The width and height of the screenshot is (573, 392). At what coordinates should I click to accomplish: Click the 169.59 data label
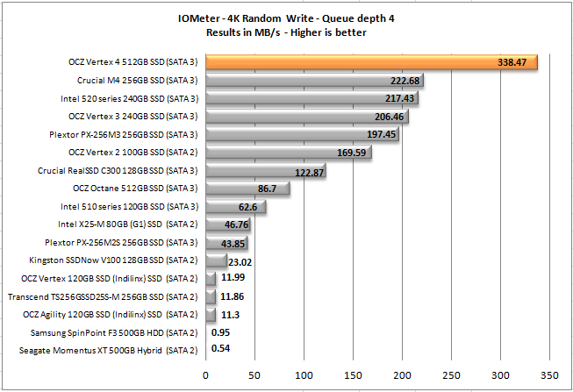351,153
